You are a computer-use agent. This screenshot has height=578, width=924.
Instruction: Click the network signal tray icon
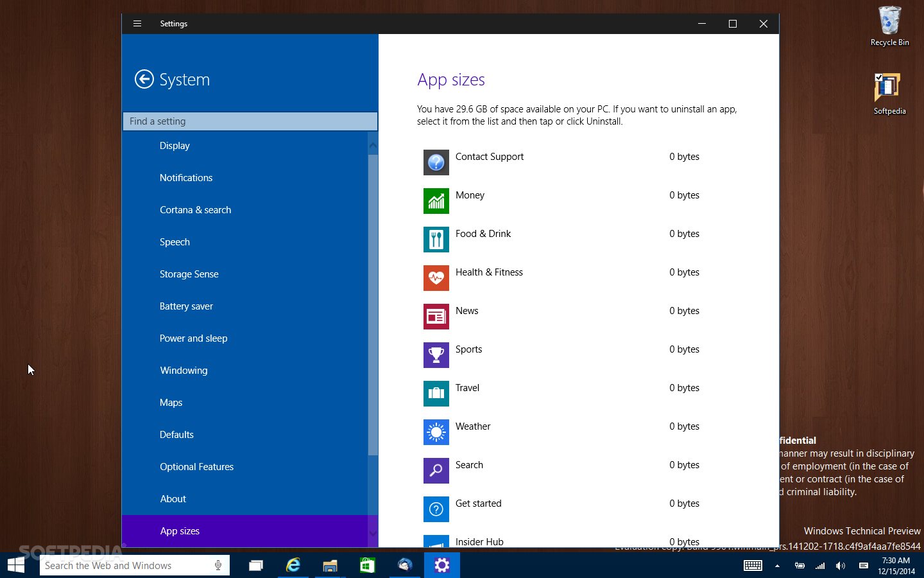tap(820, 566)
